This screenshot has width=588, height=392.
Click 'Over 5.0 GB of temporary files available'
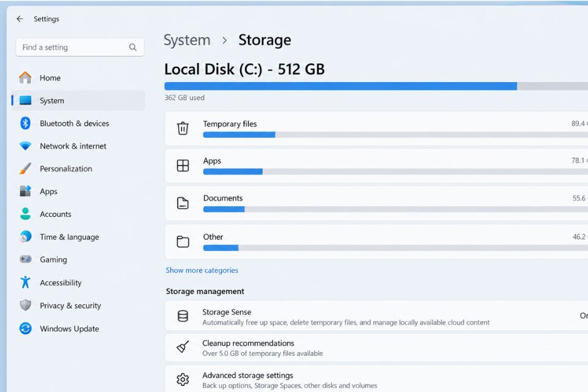263,353
